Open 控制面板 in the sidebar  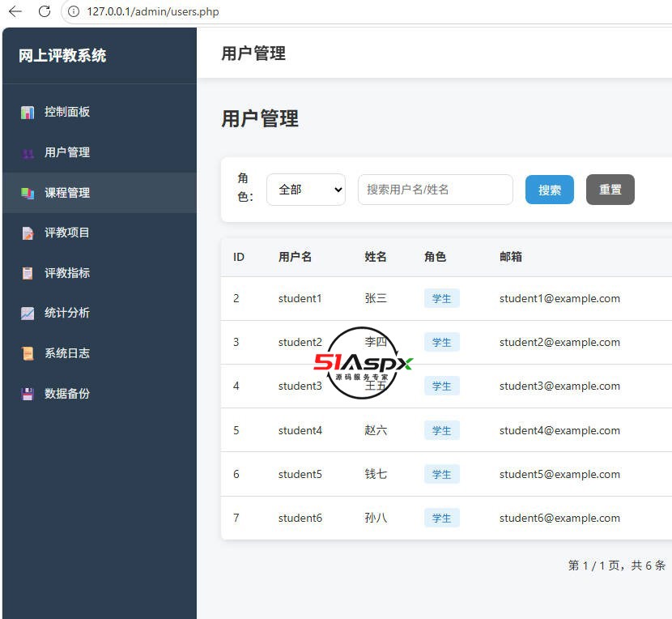100,112
